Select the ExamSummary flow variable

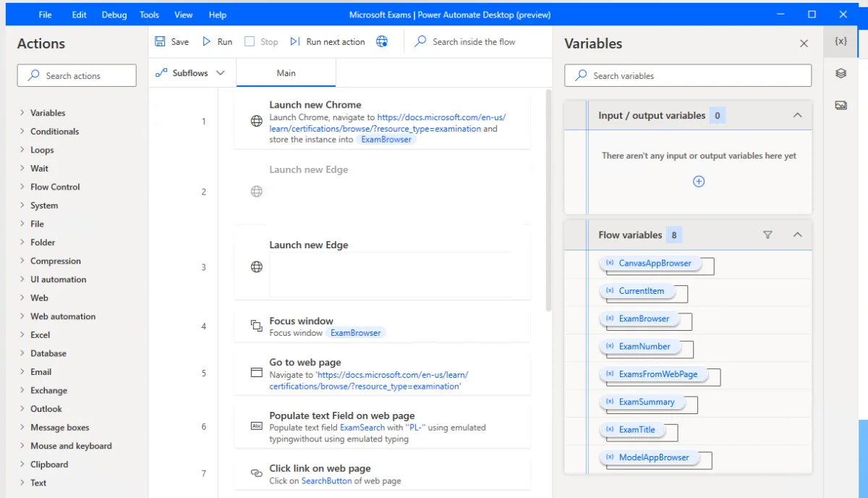(x=641, y=402)
